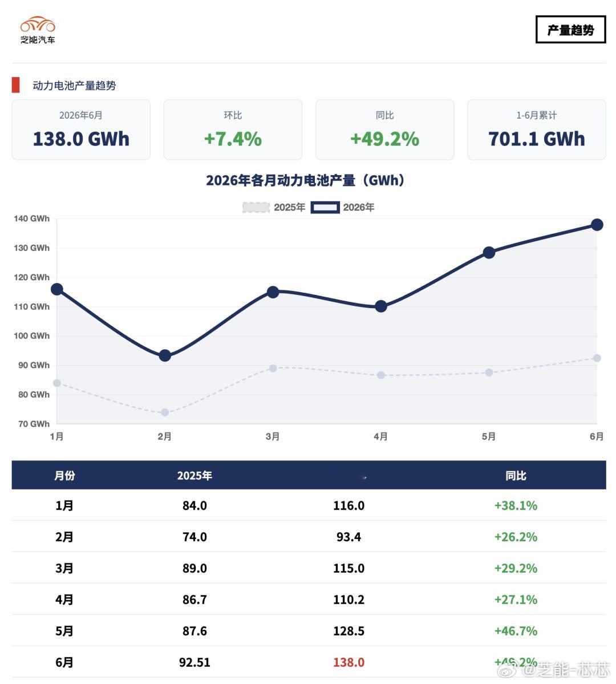This screenshot has width=616, height=684.
Task: Click the 100 GWh axis label
Action: 32,336
